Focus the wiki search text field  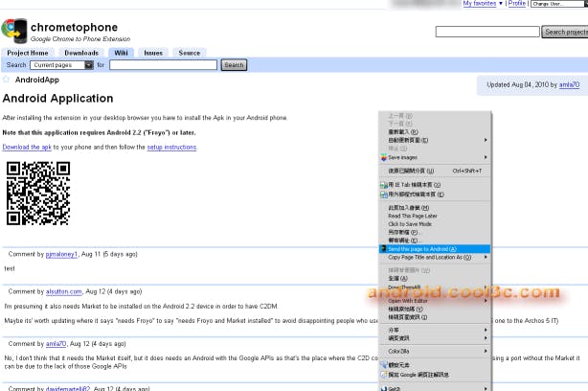click(163, 65)
